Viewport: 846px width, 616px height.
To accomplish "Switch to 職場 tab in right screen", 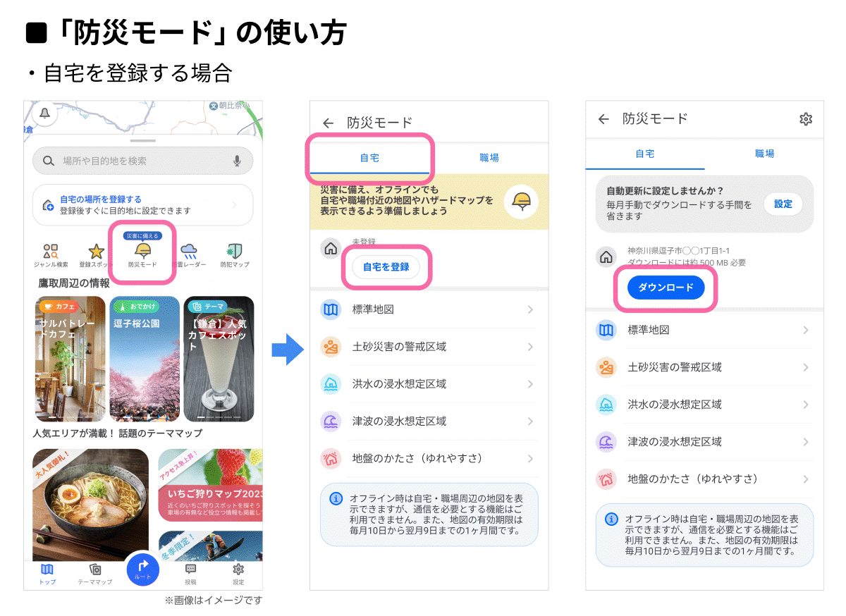I will pyautogui.click(x=765, y=154).
